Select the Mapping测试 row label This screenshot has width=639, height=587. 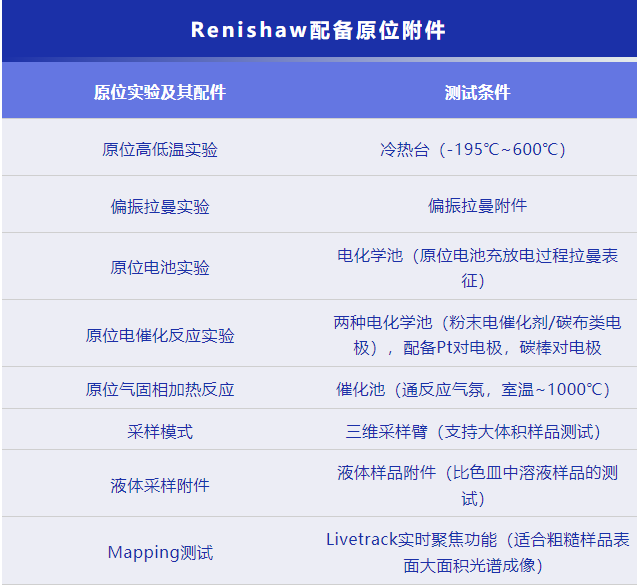[x=160, y=552]
